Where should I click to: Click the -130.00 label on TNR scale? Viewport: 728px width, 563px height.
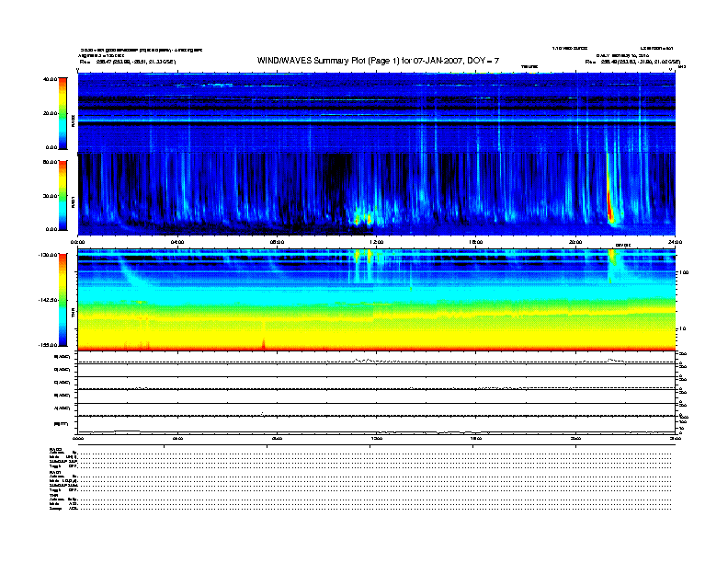[49, 255]
